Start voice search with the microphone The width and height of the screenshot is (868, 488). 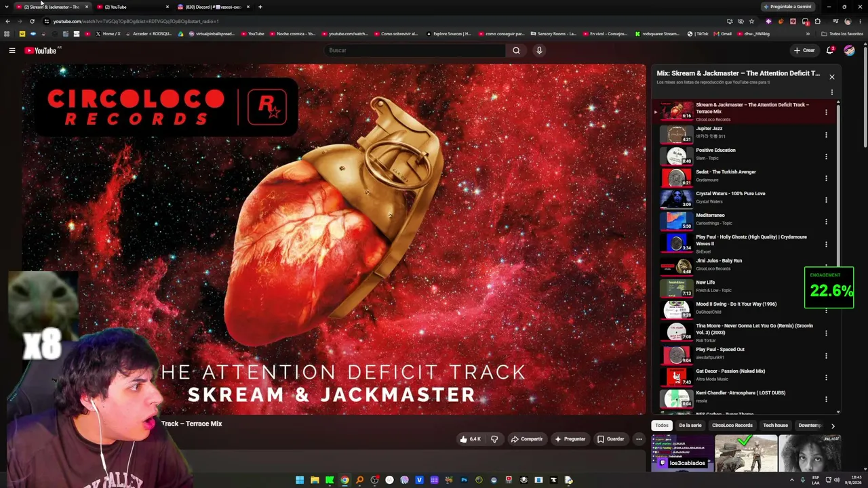(x=539, y=50)
